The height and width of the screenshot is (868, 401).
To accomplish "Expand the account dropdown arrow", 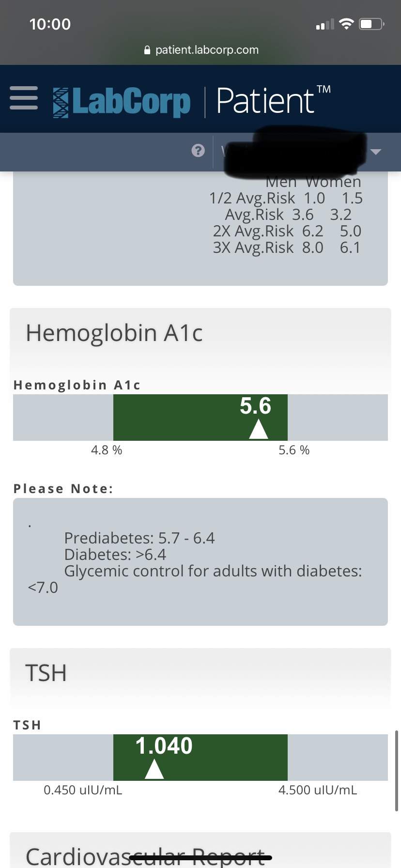I will click(376, 152).
